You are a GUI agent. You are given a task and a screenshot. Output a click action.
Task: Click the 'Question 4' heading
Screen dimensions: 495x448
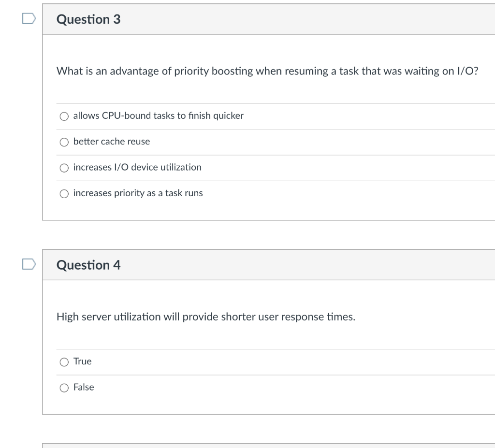[x=88, y=265]
